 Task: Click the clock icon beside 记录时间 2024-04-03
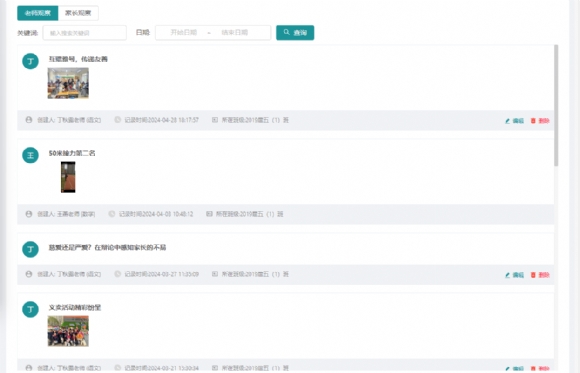pos(112,214)
